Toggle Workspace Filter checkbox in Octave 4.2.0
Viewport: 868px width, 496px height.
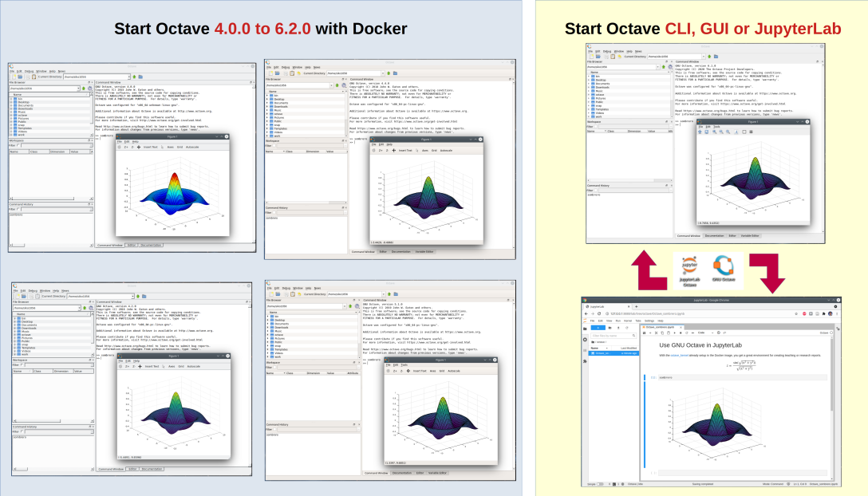(x=22, y=364)
